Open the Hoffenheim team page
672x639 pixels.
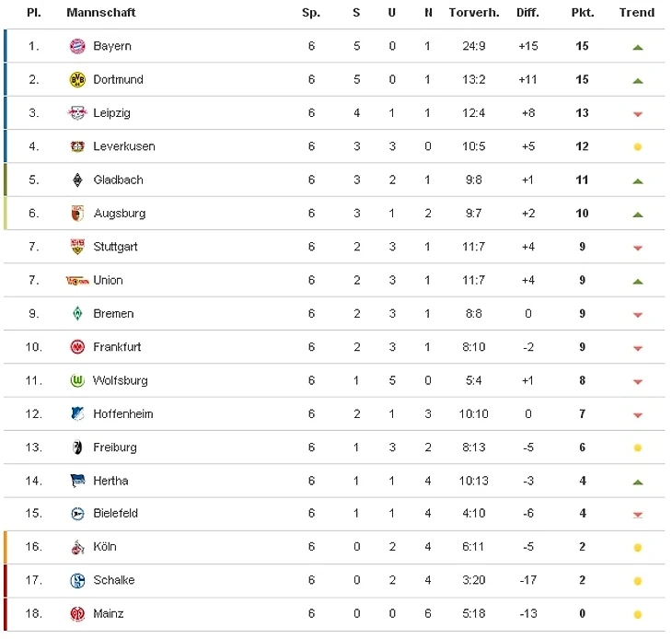tap(123, 414)
